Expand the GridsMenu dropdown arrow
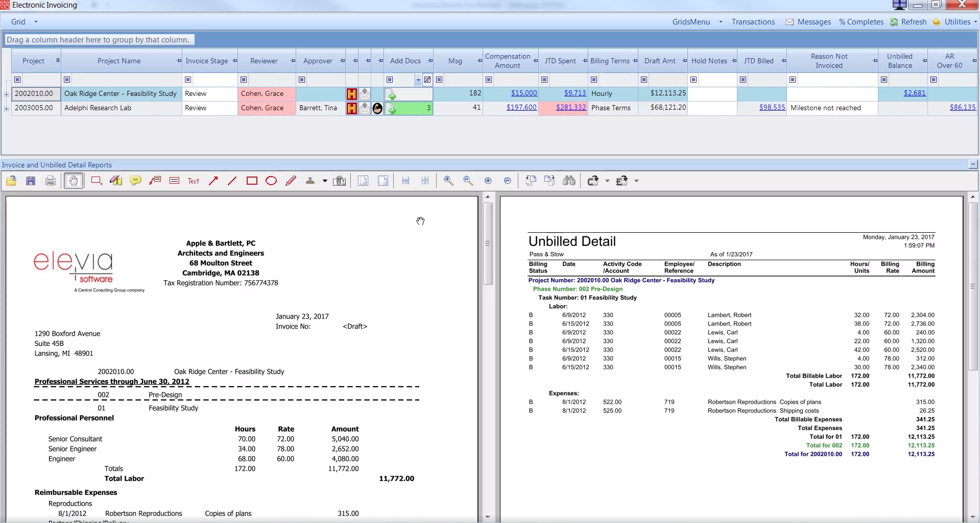Viewport: 980px width, 523px height. [x=721, y=22]
